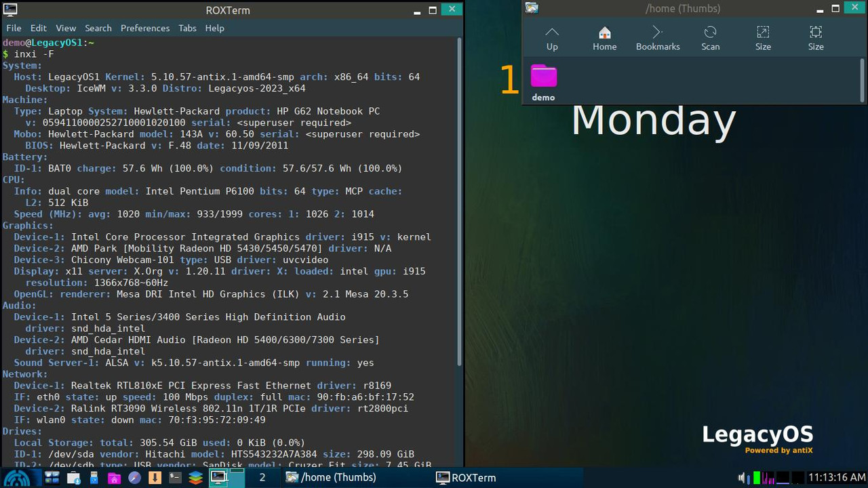Launch the terminal icon in taskbar
The height and width of the screenshot is (488, 868).
[175, 478]
